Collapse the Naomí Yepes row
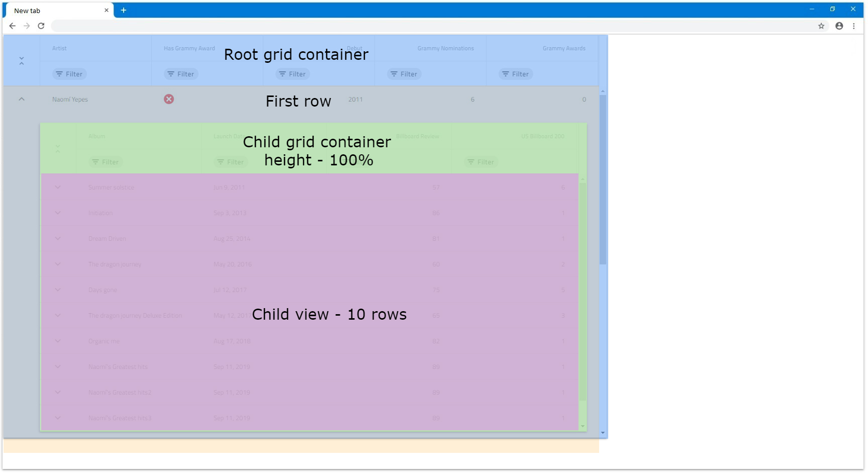The width and height of the screenshot is (868, 473). click(x=22, y=99)
